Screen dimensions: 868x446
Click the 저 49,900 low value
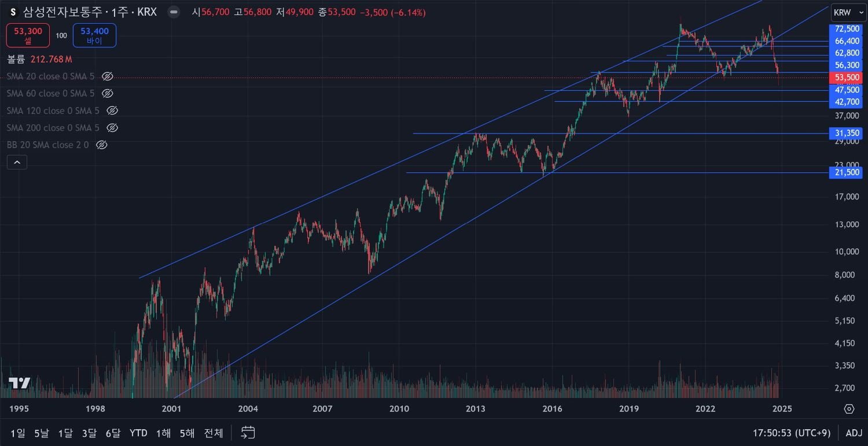[x=295, y=12]
